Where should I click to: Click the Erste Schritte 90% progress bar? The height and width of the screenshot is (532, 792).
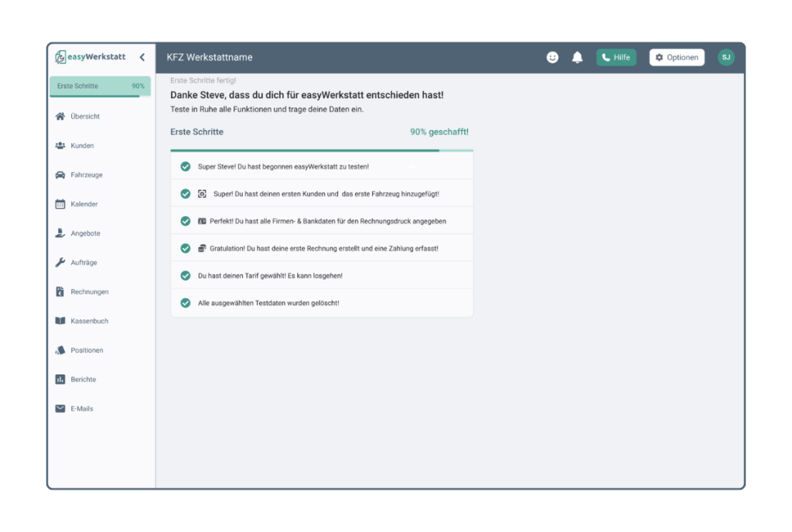point(101,87)
